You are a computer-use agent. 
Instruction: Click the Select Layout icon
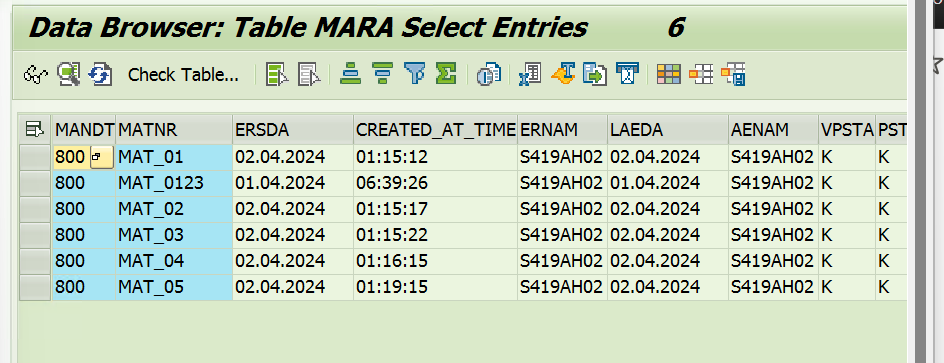pyautogui.click(x=701, y=75)
